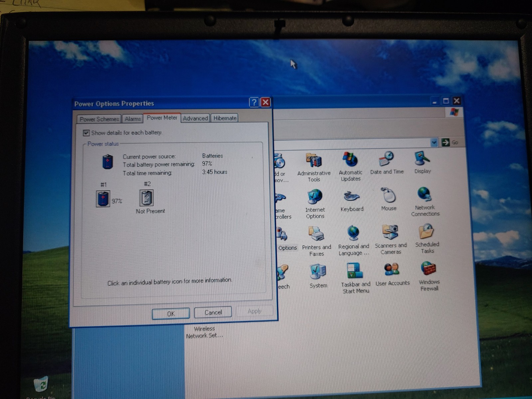Open the System control panel icon

(x=318, y=272)
